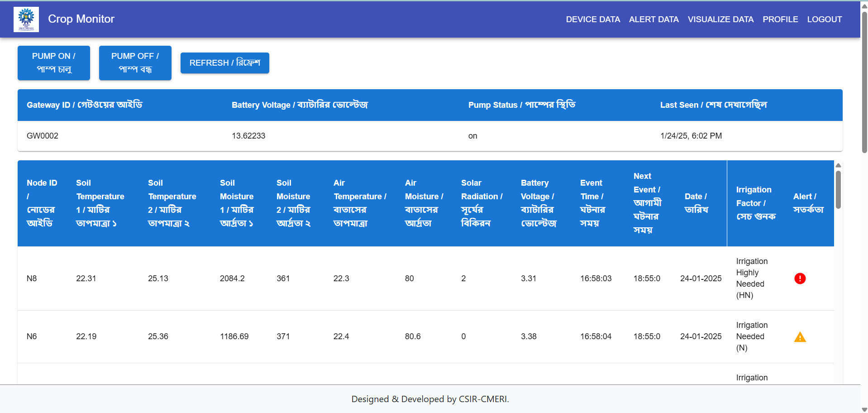Viewport: 868px width, 413px height.
Task: Turn the pump on
Action: pyautogui.click(x=54, y=62)
